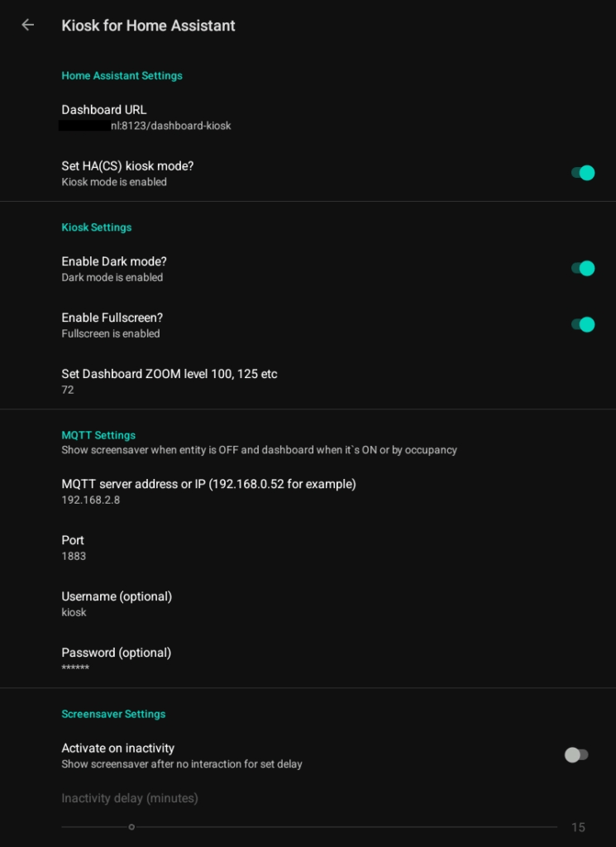Click the inactivity delay value 15
This screenshot has height=847, width=616.
[578, 827]
